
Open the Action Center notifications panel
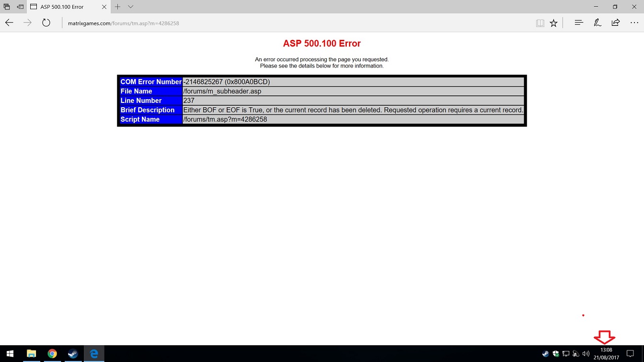click(x=631, y=354)
